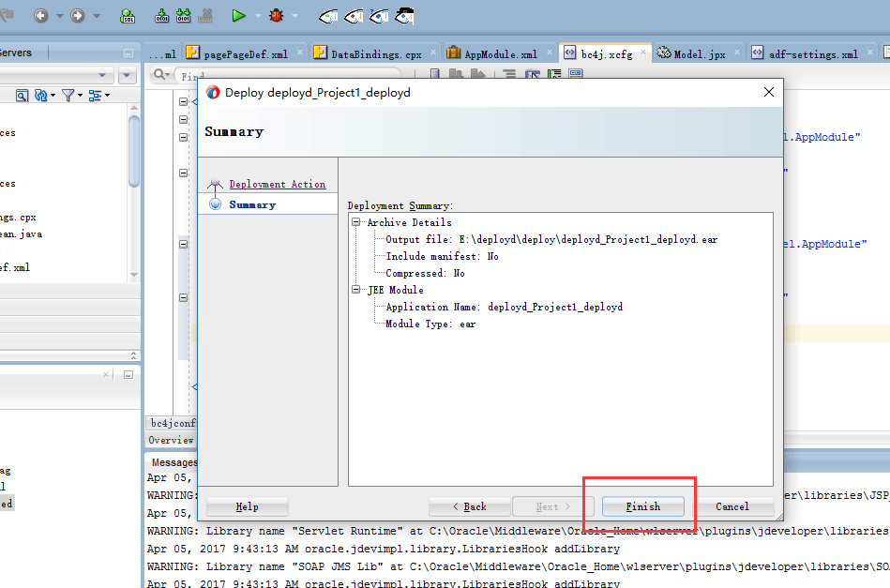The height and width of the screenshot is (588, 890).
Task: Open the wide combo box in the left navigator
Action: (57, 74)
